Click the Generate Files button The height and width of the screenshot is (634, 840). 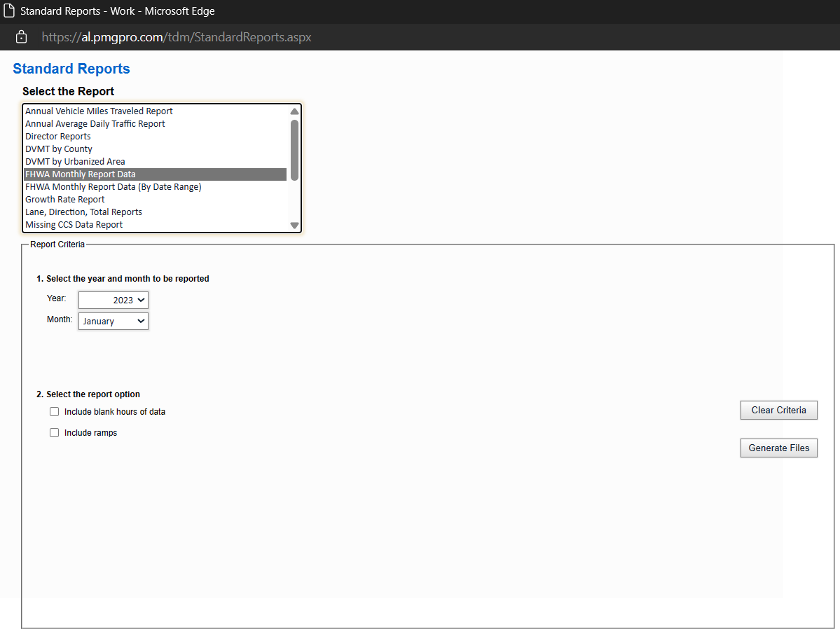[x=778, y=448]
